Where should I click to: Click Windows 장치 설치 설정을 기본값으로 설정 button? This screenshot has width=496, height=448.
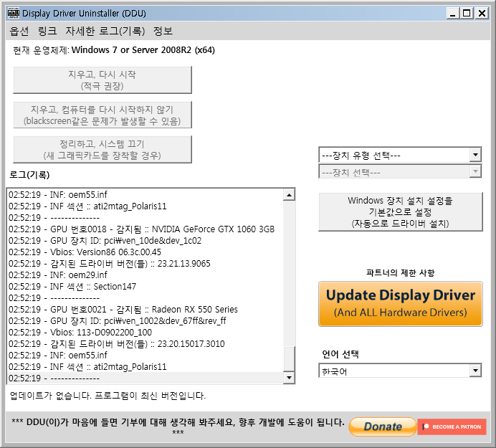tap(401, 211)
